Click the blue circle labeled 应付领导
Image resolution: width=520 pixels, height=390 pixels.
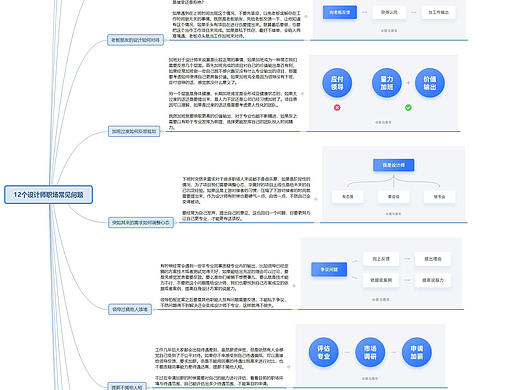337,83
